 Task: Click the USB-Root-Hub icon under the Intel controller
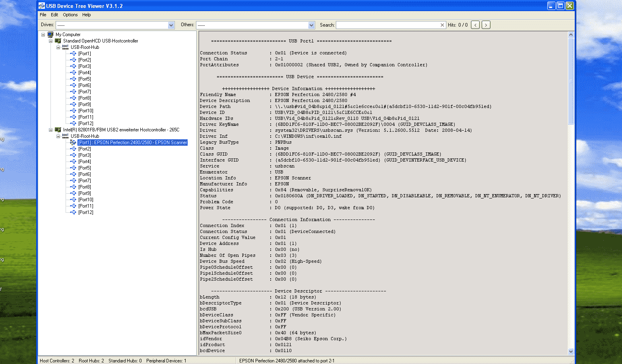[x=66, y=136]
